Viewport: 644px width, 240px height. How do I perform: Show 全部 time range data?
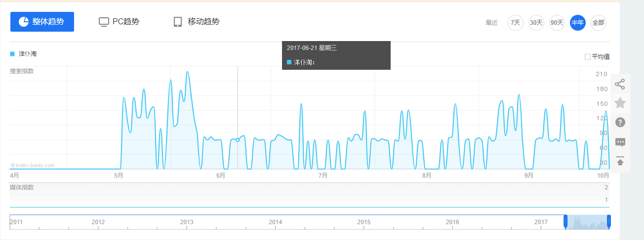point(599,23)
